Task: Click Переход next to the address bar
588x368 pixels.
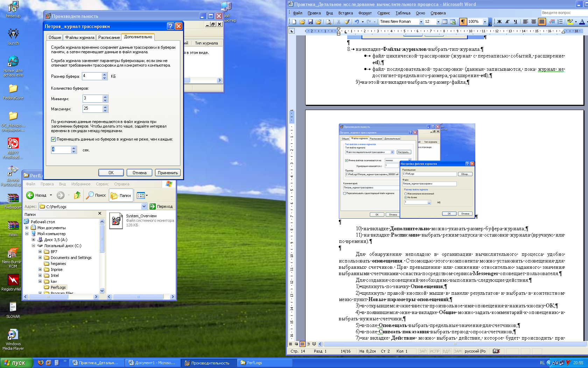Action: 161,206
